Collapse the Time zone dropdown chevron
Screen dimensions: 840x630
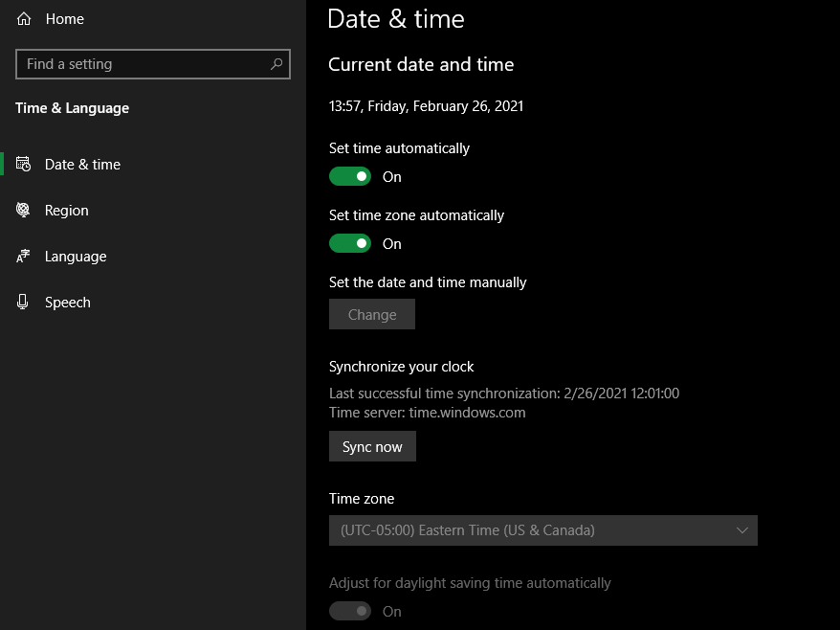pos(743,529)
